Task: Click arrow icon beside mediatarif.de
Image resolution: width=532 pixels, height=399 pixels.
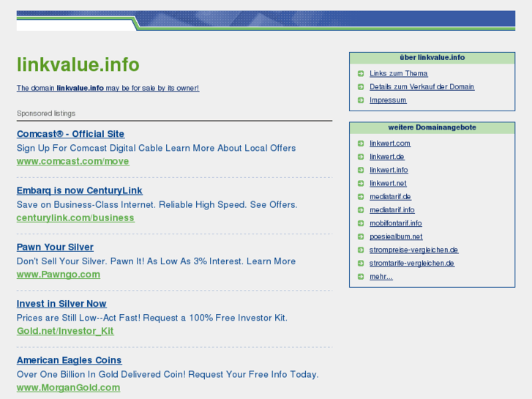Action: coord(361,197)
